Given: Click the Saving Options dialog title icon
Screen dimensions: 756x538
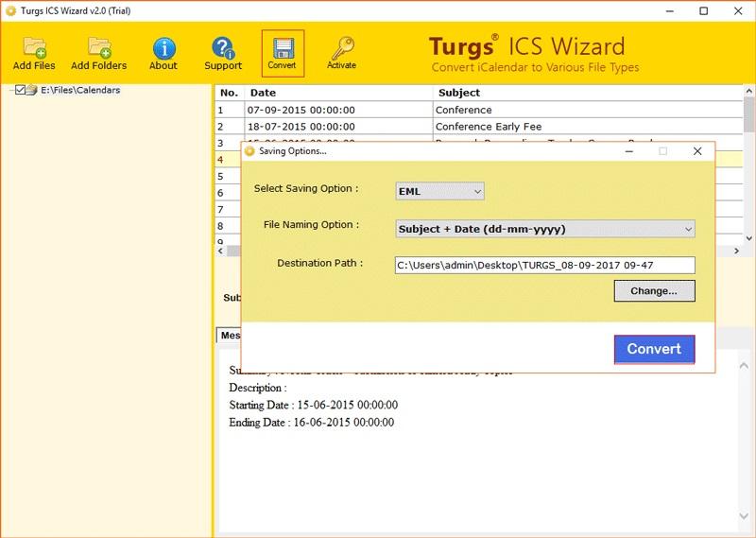Looking at the screenshot, I should (x=249, y=151).
